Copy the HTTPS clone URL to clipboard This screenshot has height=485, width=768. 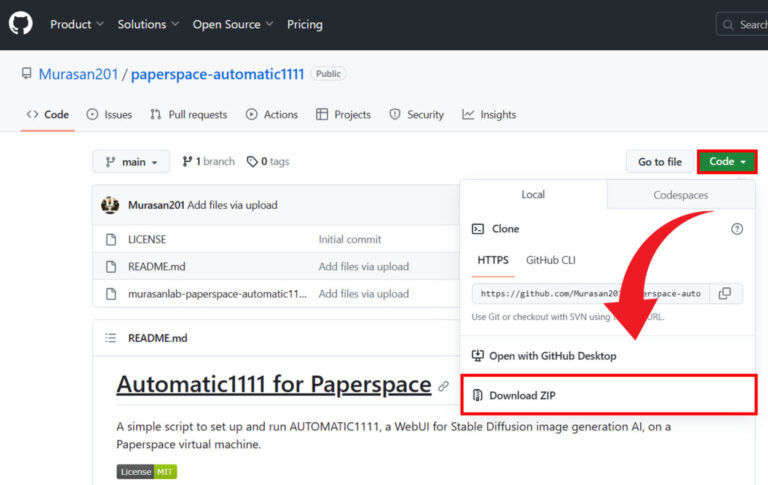(x=724, y=294)
